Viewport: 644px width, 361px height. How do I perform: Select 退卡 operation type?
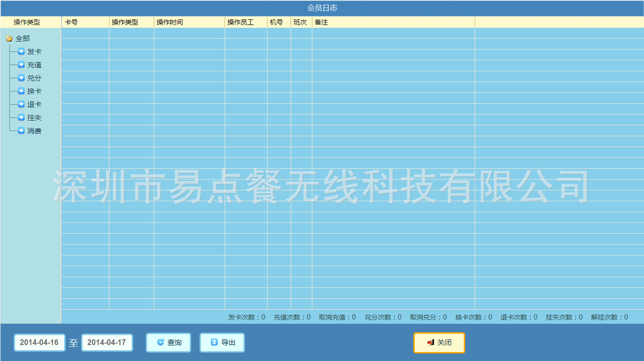[34, 105]
